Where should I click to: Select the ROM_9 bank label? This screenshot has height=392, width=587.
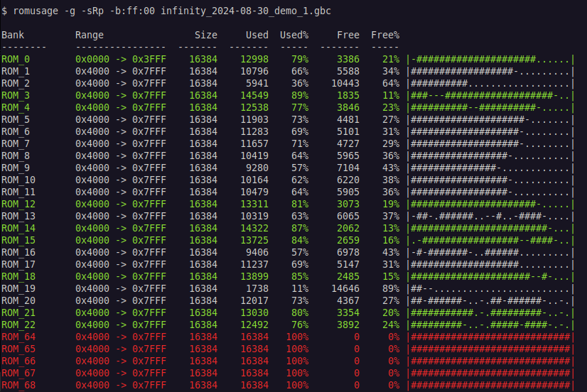[16, 168]
